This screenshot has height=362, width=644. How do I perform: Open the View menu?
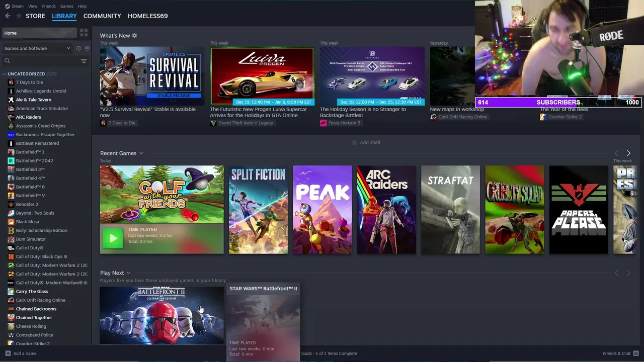point(33,6)
